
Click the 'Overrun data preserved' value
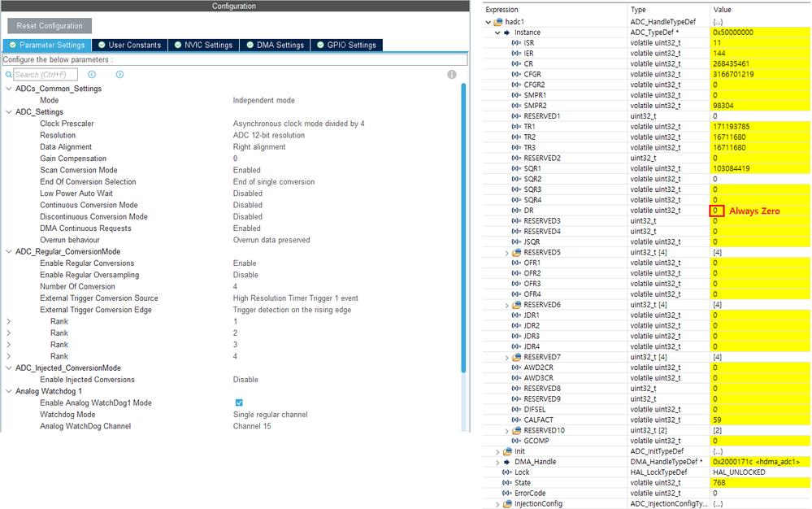(x=271, y=240)
